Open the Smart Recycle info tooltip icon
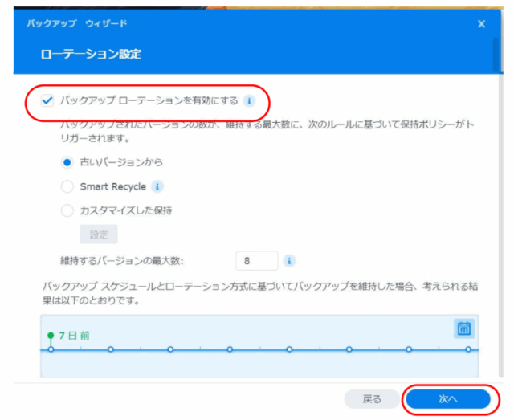The width and height of the screenshot is (514, 420). (x=157, y=186)
